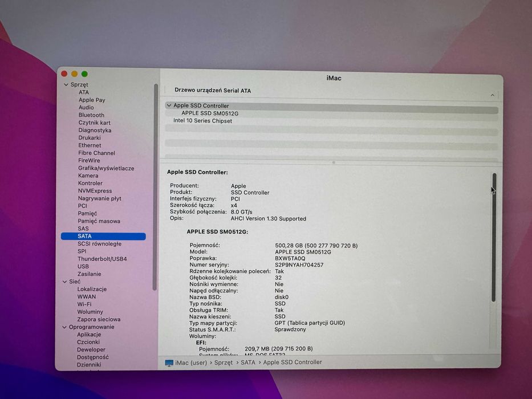Select Grafika/wyświetlacze in the sidebar

coord(106,168)
